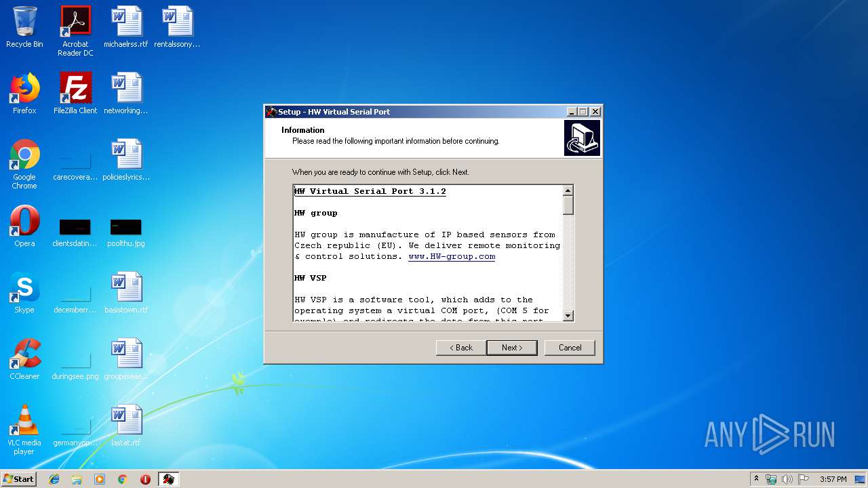Go Back in the setup wizard
The width and height of the screenshot is (868, 488).
click(461, 348)
